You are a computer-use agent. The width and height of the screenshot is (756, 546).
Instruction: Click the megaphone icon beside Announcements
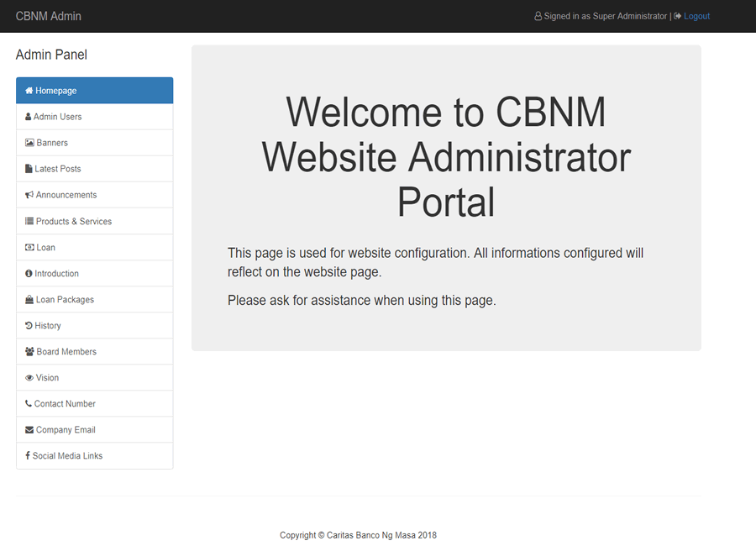[29, 195]
